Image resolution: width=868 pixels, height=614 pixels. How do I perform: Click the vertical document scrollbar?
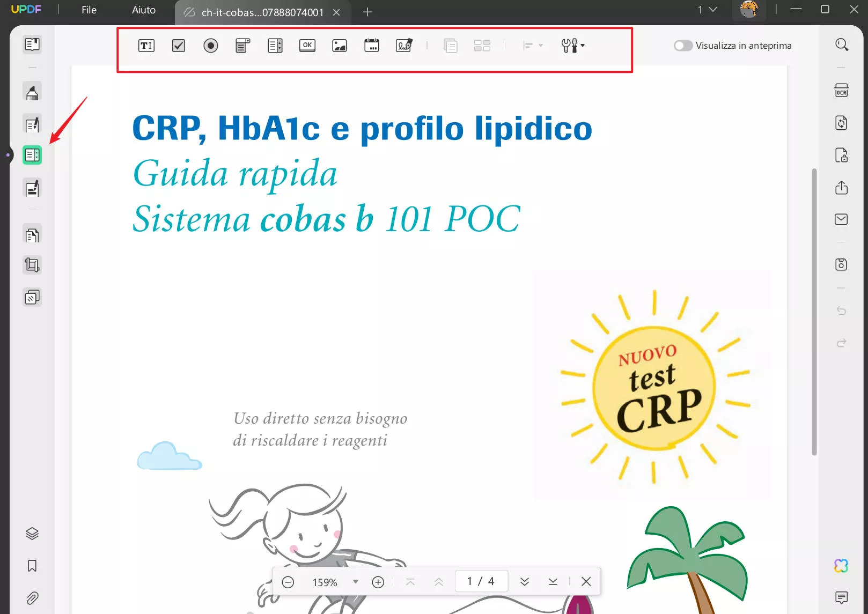tap(814, 312)
